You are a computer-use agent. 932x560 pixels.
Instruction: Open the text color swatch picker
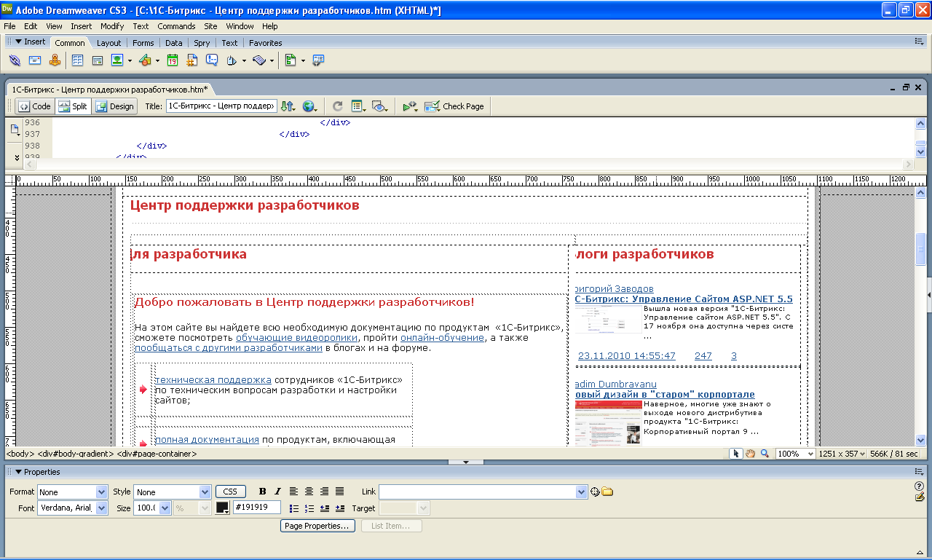223,508
